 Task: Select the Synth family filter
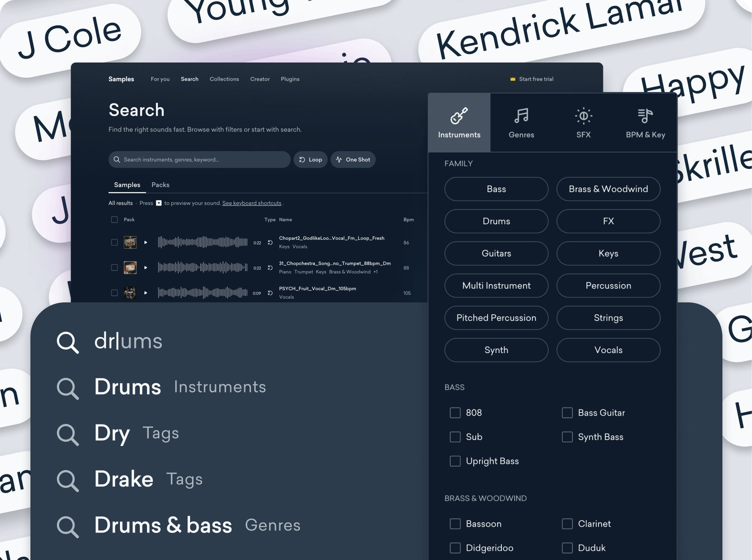496,350
